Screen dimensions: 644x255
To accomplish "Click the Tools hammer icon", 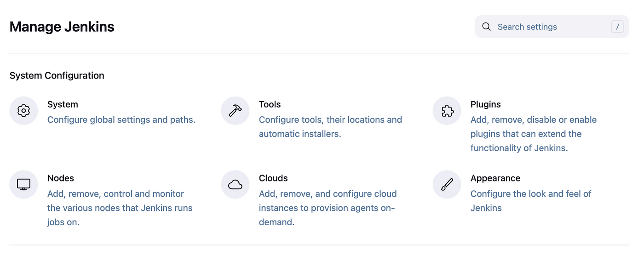I will pyautogui.click(x=235, y=111).
